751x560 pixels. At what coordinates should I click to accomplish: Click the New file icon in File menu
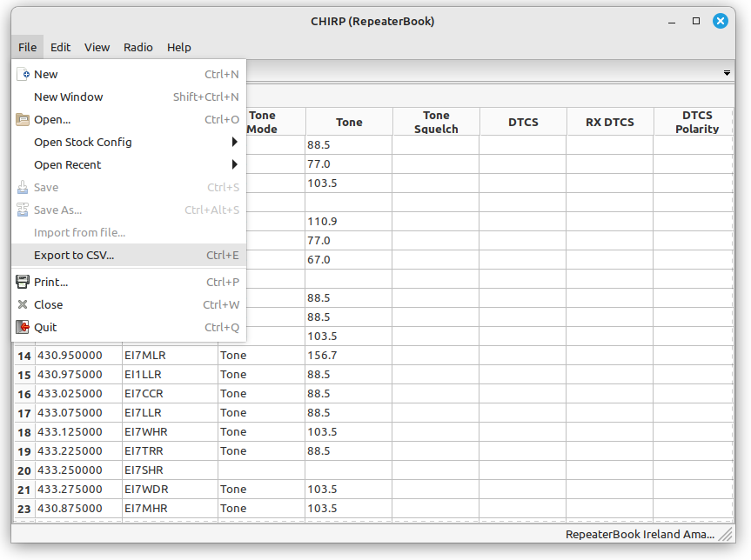pos(23,74)
